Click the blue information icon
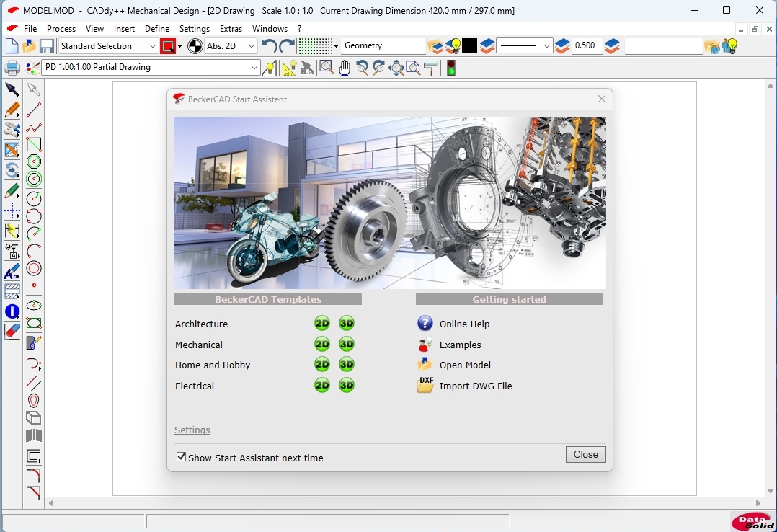 point(12,311)
